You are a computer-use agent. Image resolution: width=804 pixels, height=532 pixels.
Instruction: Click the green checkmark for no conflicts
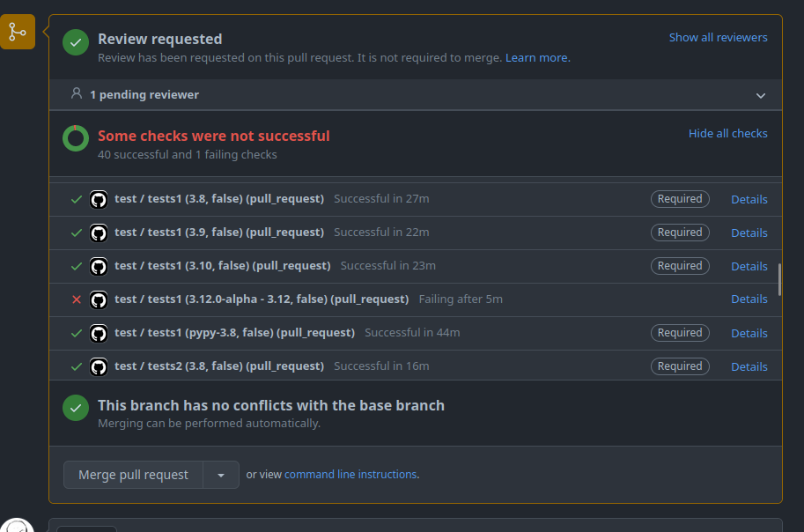coord(76,408)
